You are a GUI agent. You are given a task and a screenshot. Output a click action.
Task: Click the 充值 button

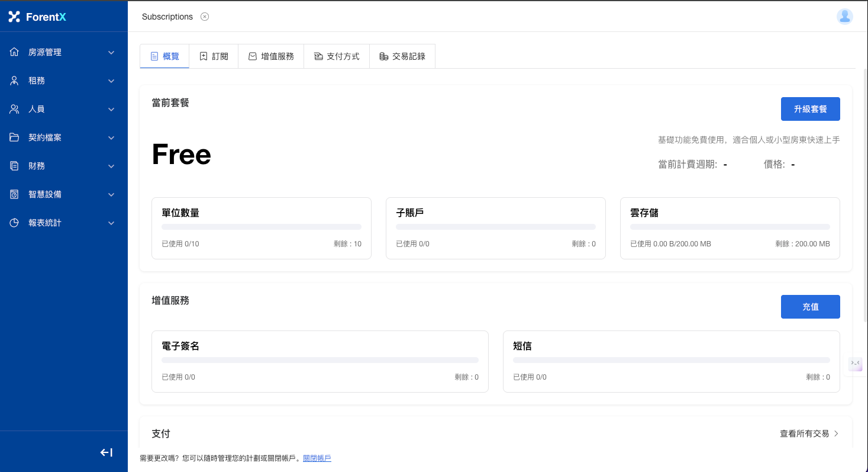(x=810, y=307)
